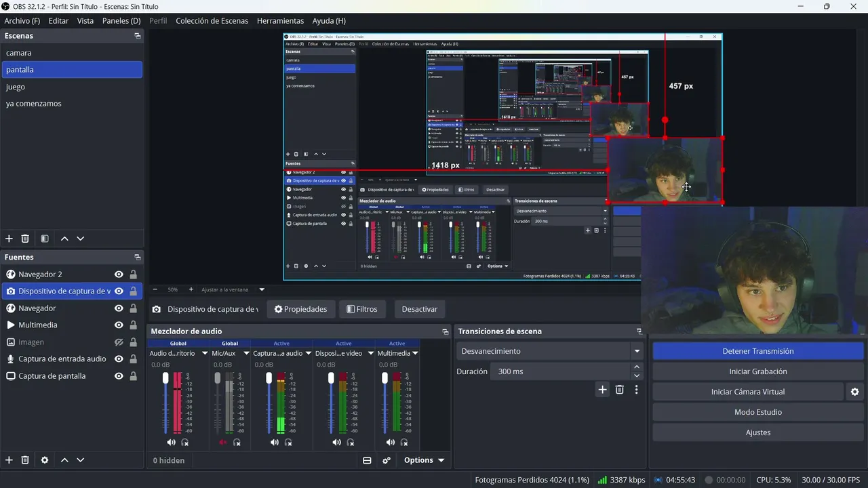The image size is (868, 488).
Task: Unmute the Mic/Aux channel
Action: [x=222, y=442]
